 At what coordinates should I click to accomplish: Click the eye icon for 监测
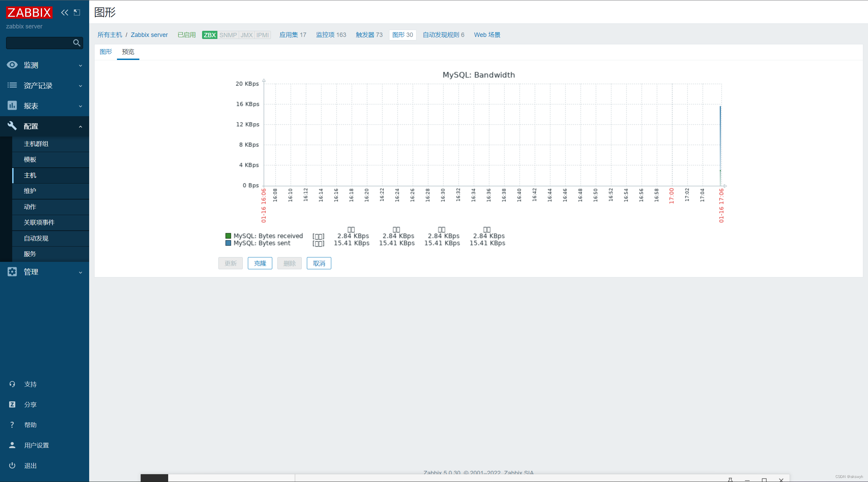click(12, 65)
